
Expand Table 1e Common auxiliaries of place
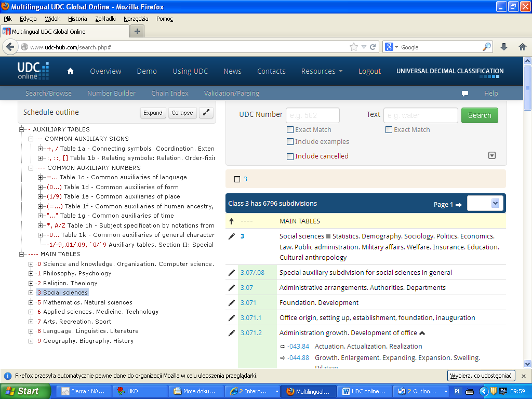40,197
